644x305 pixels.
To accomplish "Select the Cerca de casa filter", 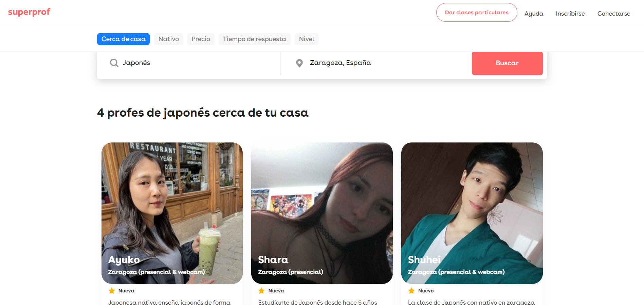I will [x=123, y=39].
